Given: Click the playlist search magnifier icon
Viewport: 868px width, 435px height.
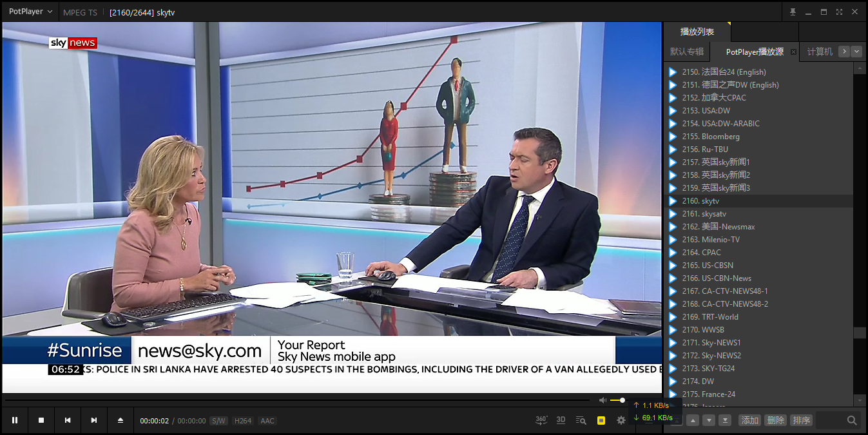Looking at the screenshot, I should (x=852, y=420).
